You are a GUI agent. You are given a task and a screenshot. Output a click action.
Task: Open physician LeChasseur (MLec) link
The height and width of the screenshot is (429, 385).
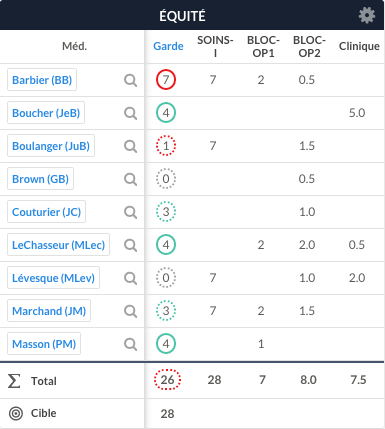tap(58, 245)
